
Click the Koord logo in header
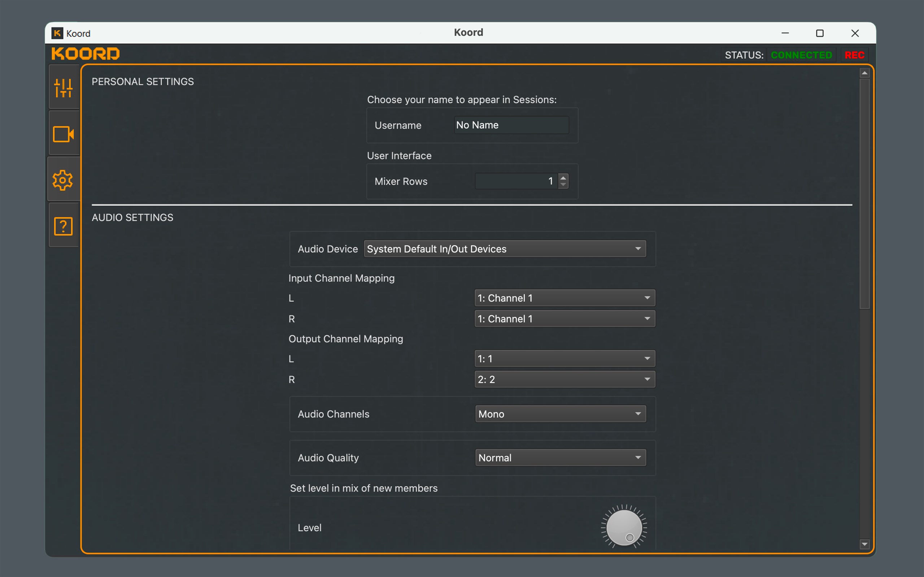[86, 54]
